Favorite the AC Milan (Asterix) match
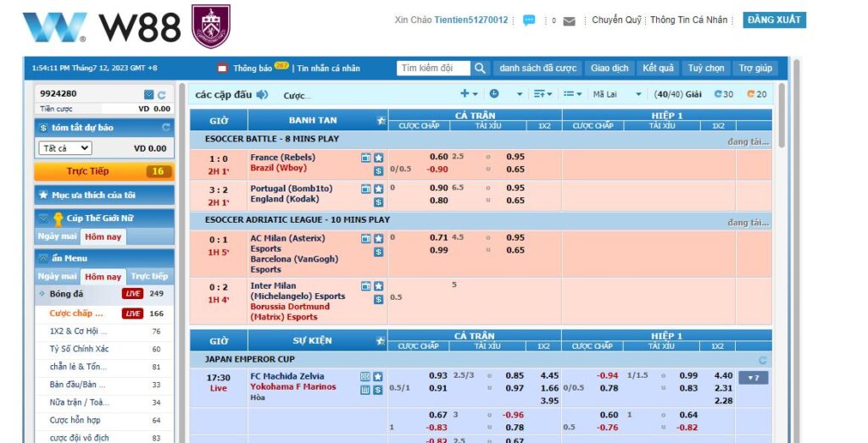 (x=378, y=238)
